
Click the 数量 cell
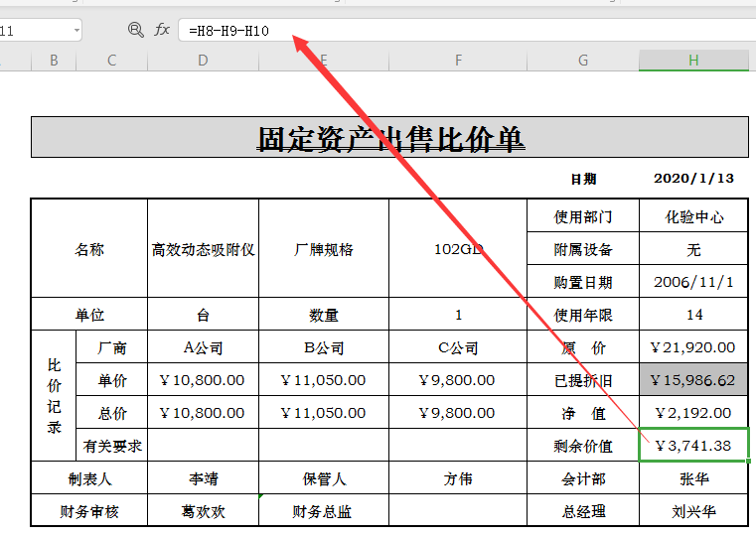[x=324, y=315]
